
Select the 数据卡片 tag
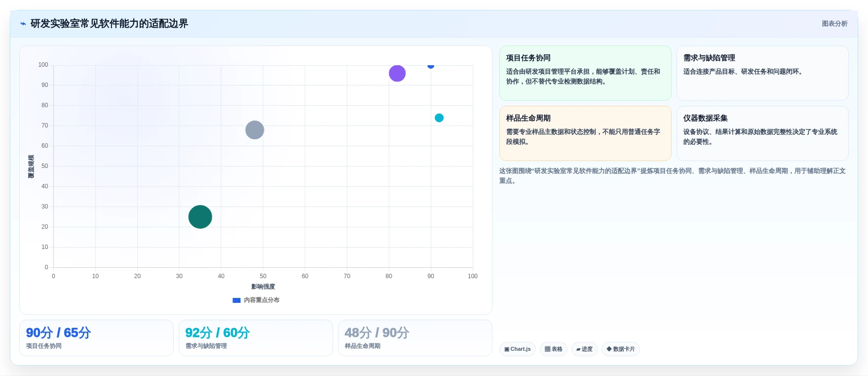click(x=621, y=349)
